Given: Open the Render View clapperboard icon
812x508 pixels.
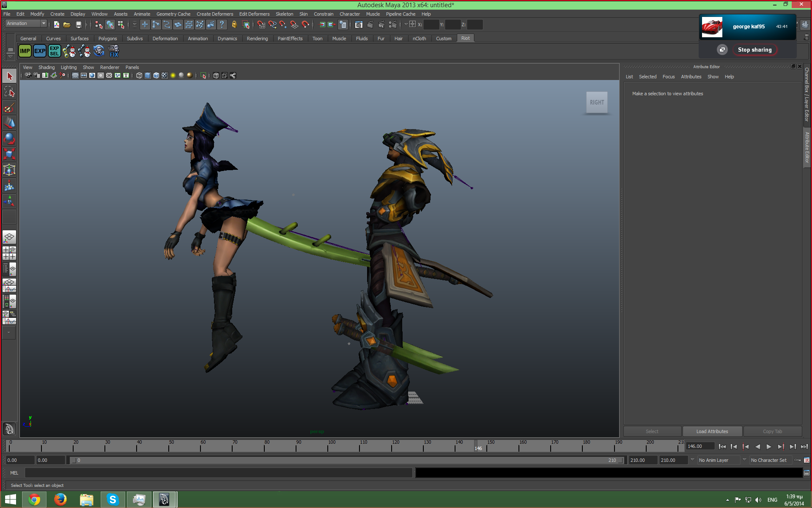Looking at the screenshot, I should click(359, 25).
